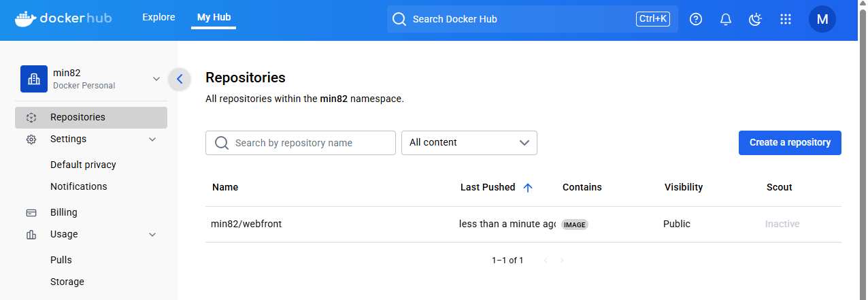Open the All content filter dropdown

tap(469, 143)
